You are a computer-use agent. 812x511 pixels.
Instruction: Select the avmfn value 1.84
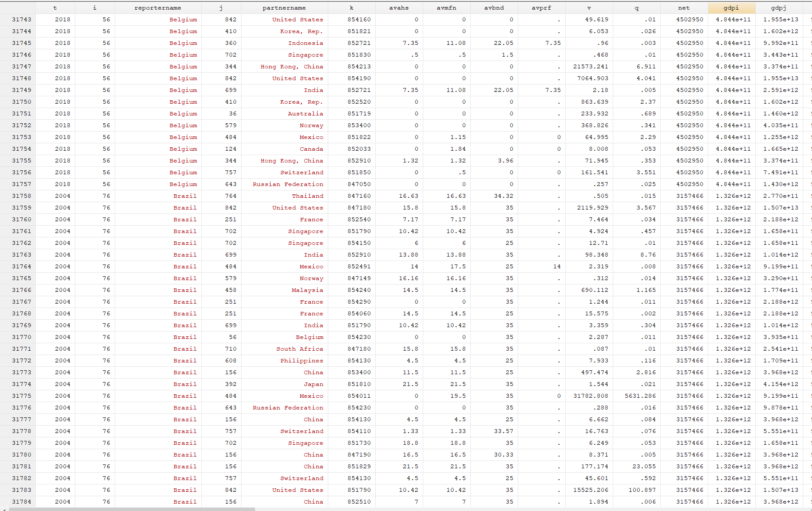[x=458, y=149]
